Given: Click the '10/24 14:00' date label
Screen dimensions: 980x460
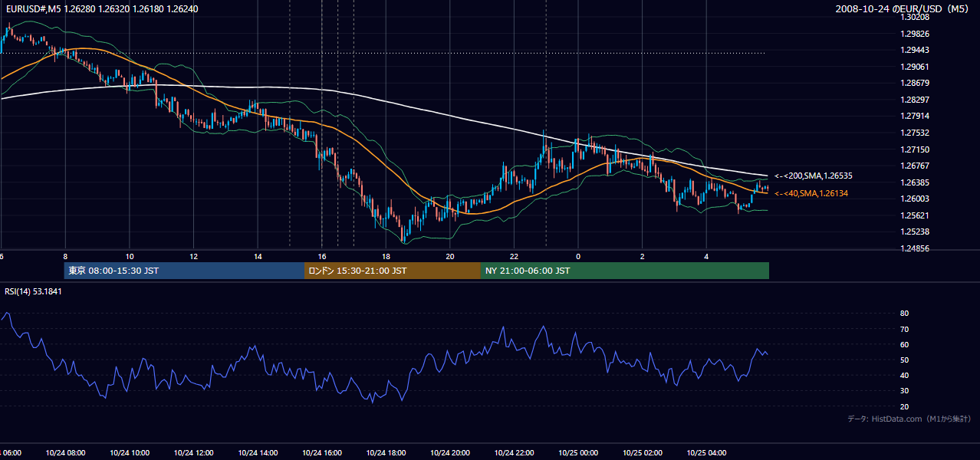Looking at the screenshot, I should 258,453.
